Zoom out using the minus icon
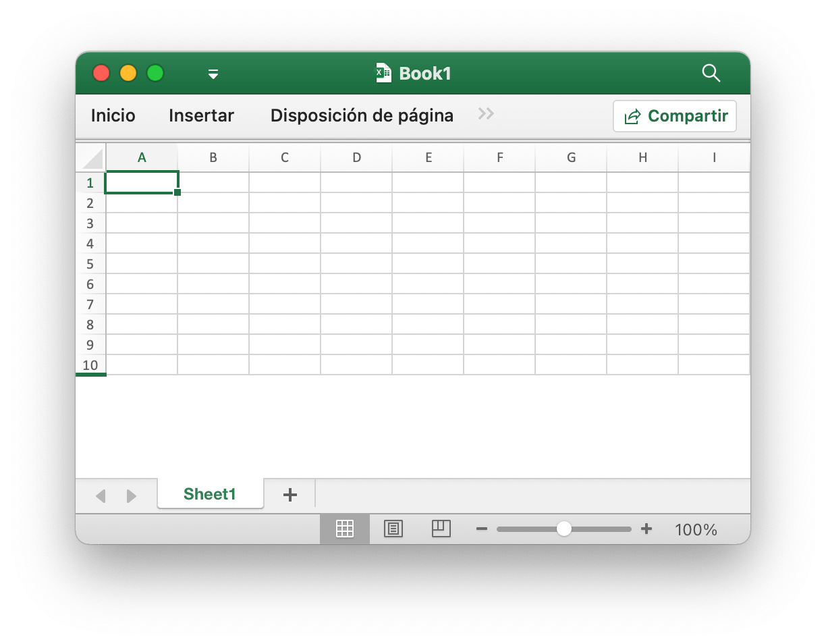Viewport: 826px width, 644px height. 481,529
